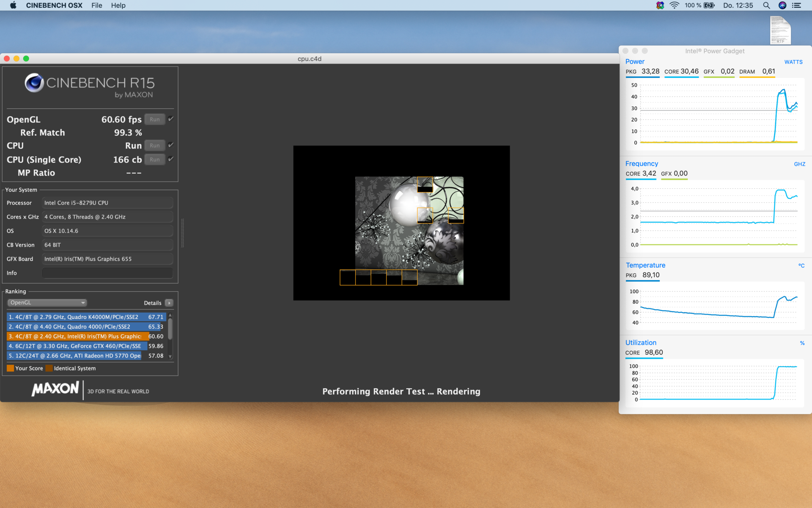Open the RTF document on the desktop
The width and height of the screenshot is (812, 508).
tap(780, 30)
